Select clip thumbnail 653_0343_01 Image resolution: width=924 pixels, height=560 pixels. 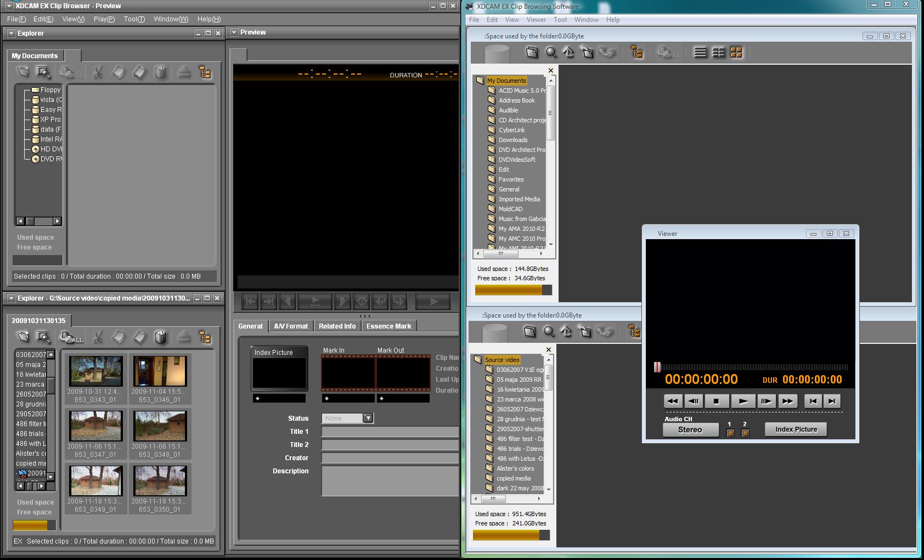click(x=96, y=371)
